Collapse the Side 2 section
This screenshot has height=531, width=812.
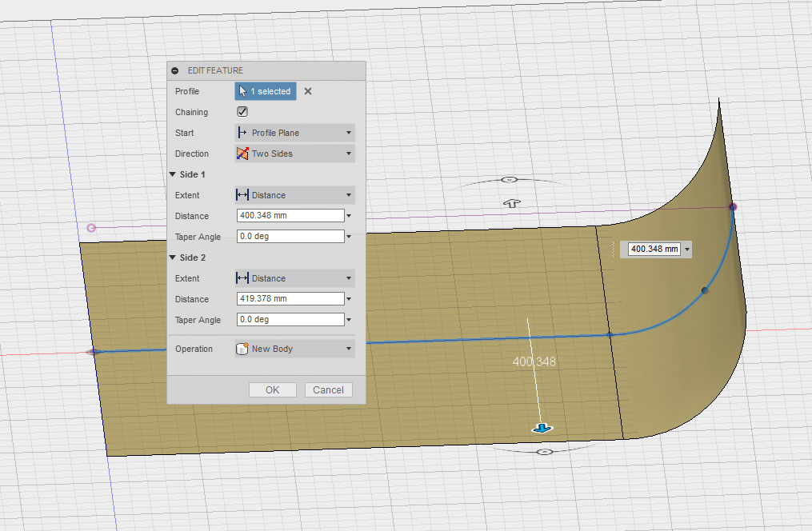173,258
